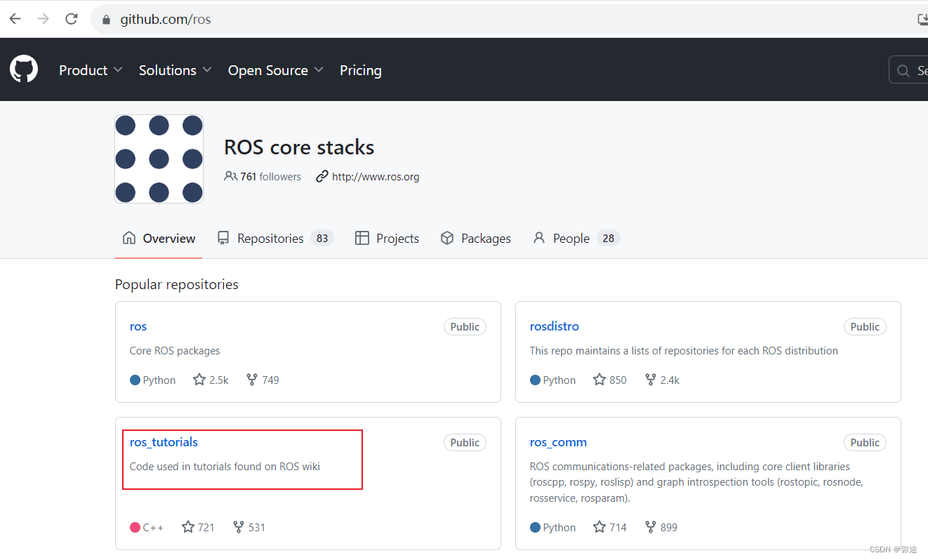Click the 899 fork count for ros_comm
The image size is (928, 560).
pyautogui.click(x=669, y=528)
